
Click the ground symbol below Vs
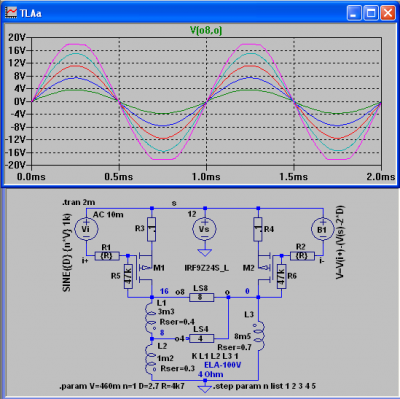[204, 253]
